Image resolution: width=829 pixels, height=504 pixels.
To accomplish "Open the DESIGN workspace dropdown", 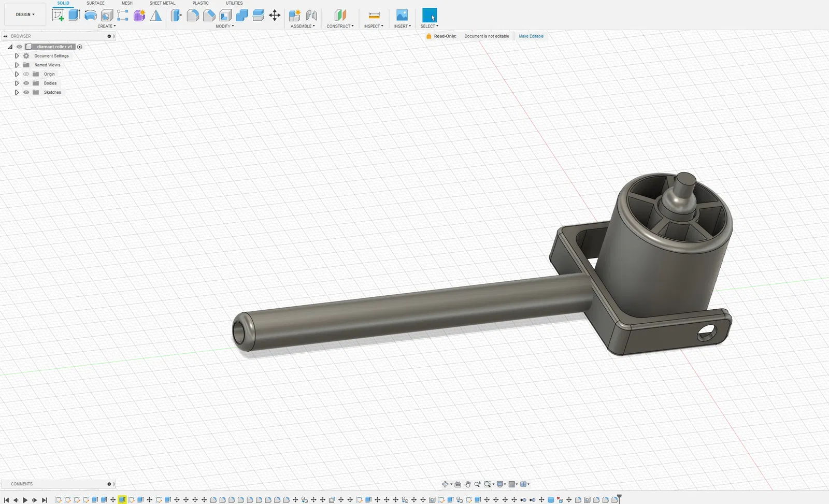I will [x=25, y=15].
